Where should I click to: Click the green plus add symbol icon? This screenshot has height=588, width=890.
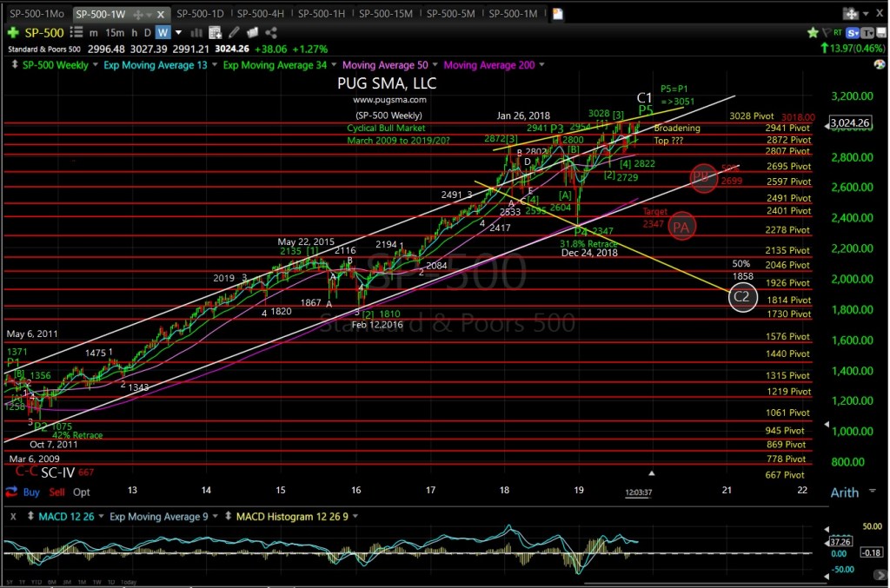(12, 33)
